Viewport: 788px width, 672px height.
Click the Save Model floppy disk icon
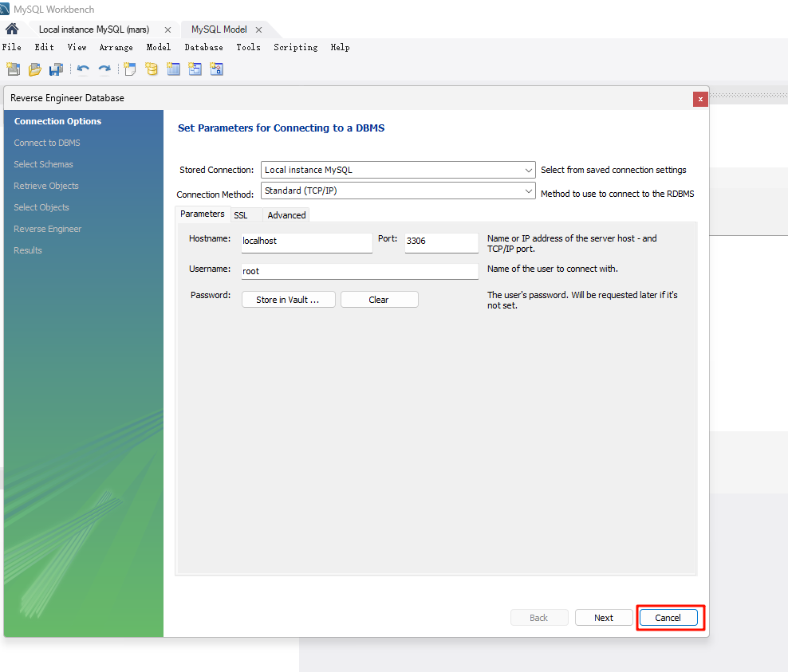[x=56, y=69]
